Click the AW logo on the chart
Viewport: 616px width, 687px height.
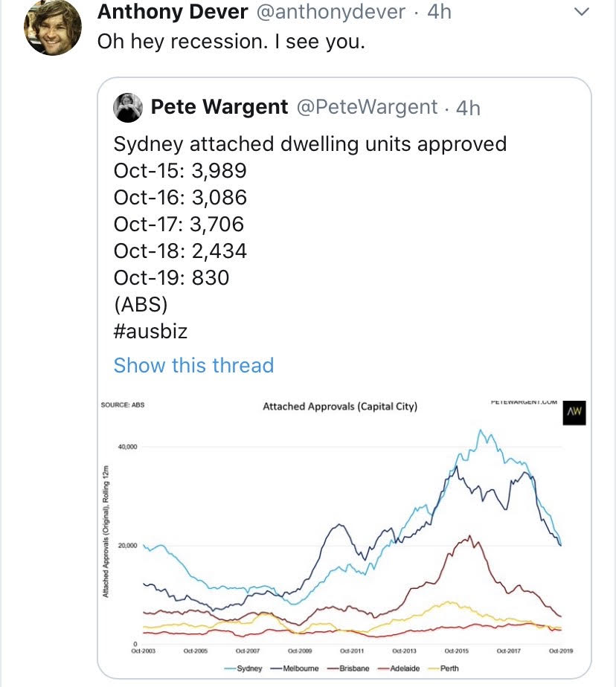click(571, 411)
